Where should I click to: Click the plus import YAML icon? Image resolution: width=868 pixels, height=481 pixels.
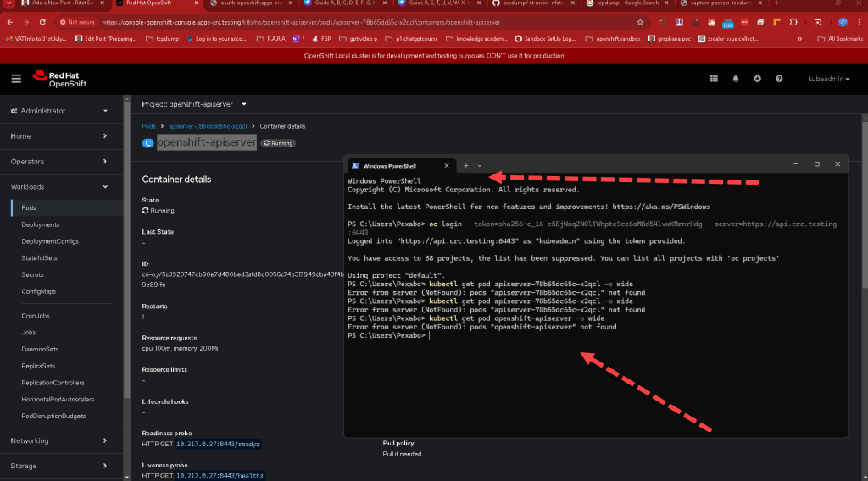(757, 79)
